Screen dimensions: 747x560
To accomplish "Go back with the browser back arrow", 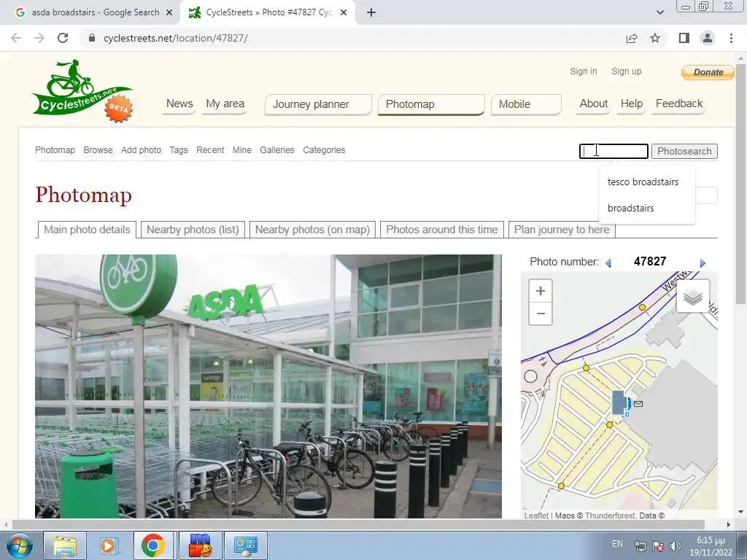I will point(16,38).
